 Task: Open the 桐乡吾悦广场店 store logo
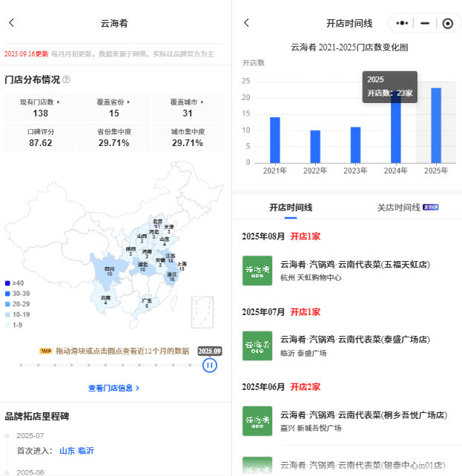pos(257,421)
